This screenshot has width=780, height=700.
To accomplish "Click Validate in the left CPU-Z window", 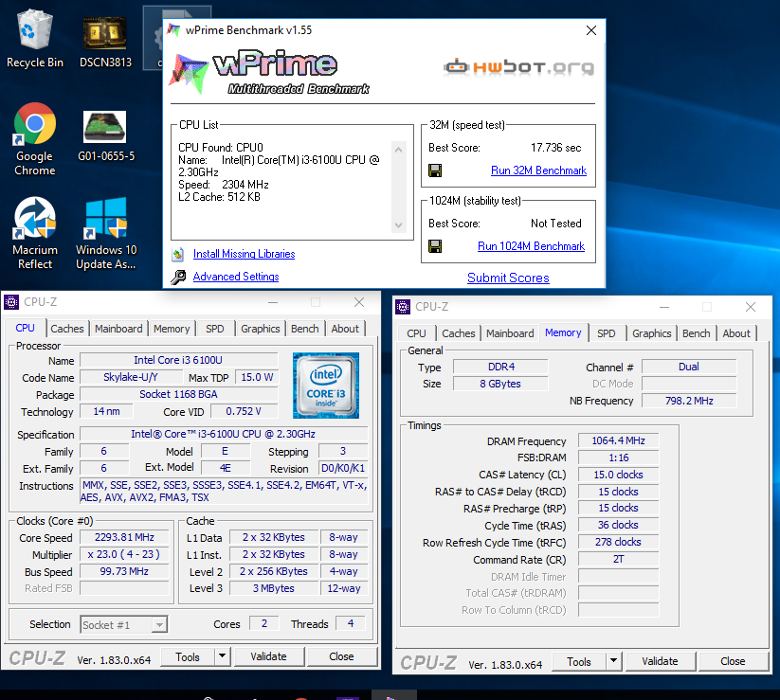I will [268, 656].
